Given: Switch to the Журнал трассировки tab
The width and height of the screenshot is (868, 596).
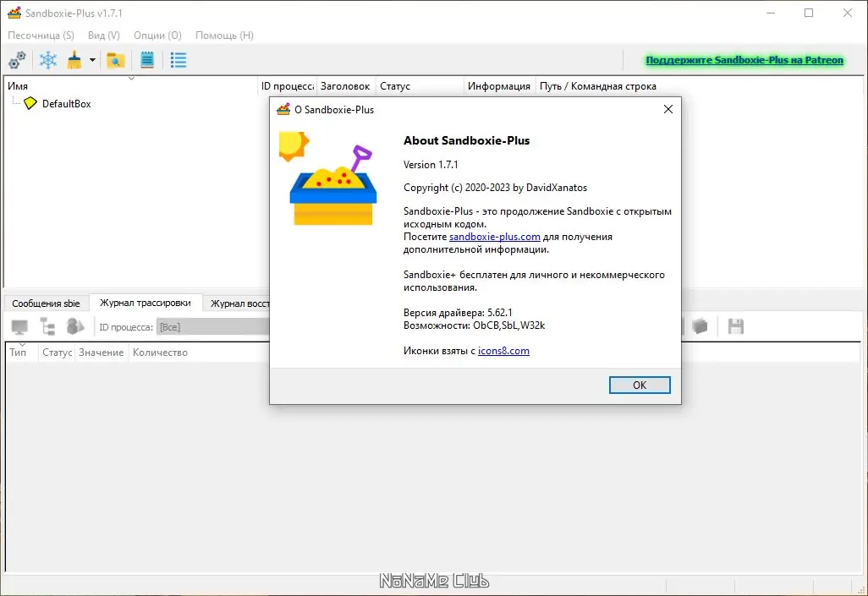Looking at the screenshot, I should tap(145, 303).
